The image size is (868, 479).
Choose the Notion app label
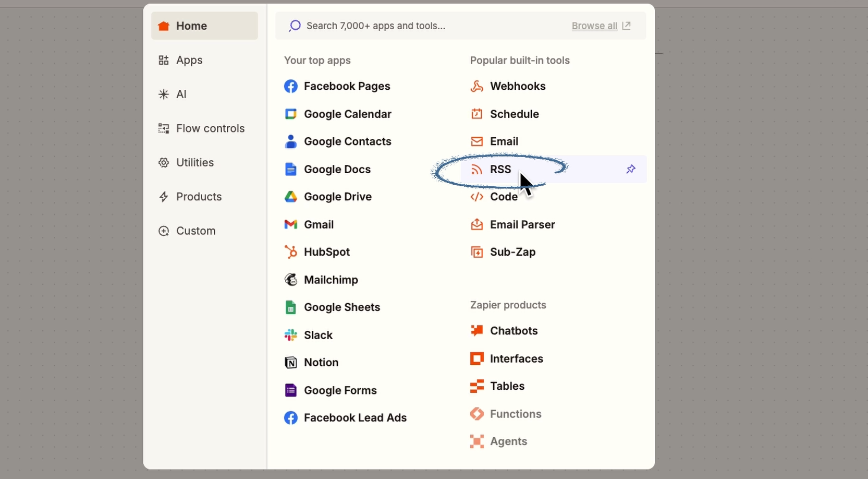click(321, 362)
